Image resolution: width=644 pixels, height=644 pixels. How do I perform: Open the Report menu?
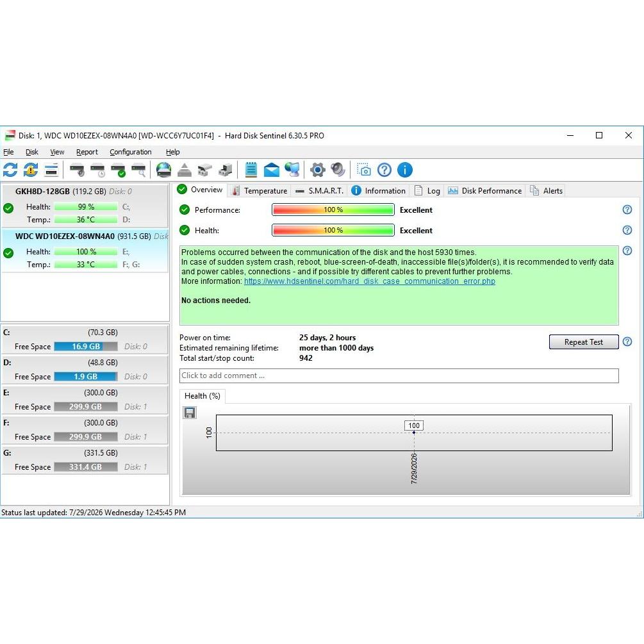pyautogui.click(x=87, y=152)
